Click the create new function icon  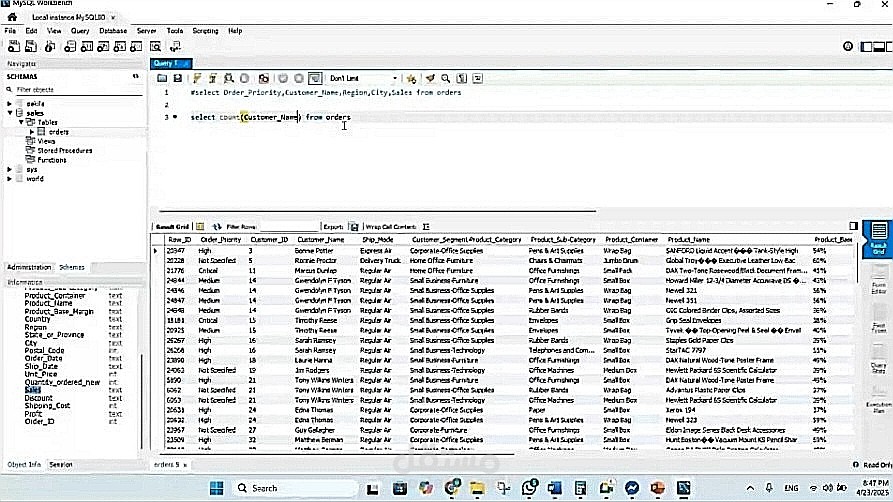tap(136, 47)
